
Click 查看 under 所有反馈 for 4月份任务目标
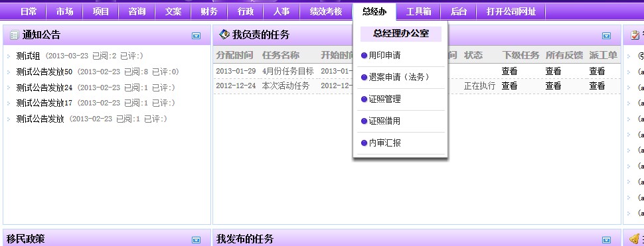coord(553,72)
